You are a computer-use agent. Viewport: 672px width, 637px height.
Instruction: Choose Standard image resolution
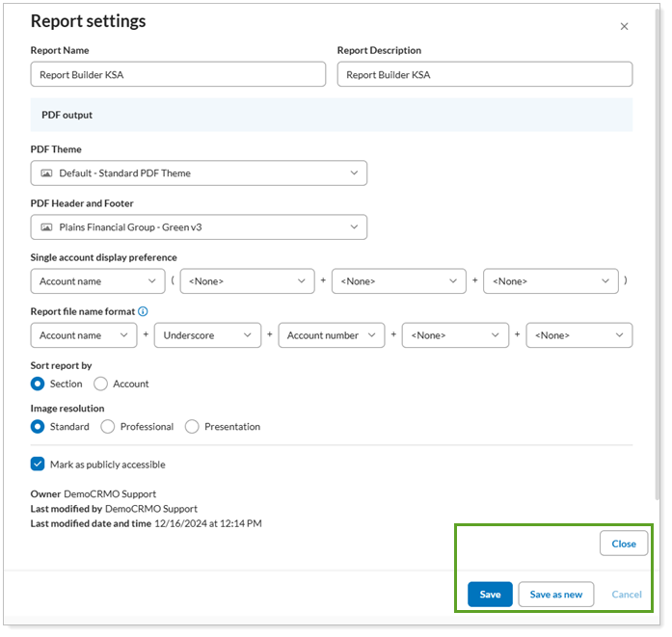(38, 426)
